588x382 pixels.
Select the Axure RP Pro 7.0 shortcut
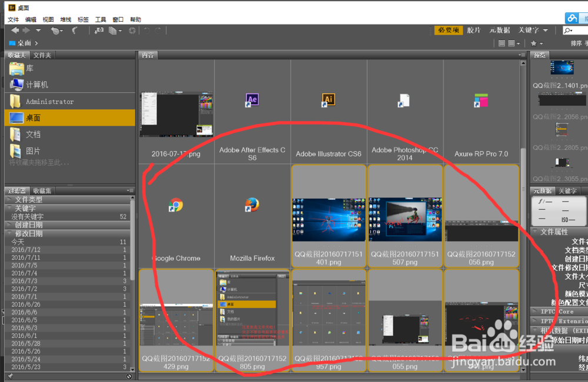pyautogui.click(x=481, y=112)
